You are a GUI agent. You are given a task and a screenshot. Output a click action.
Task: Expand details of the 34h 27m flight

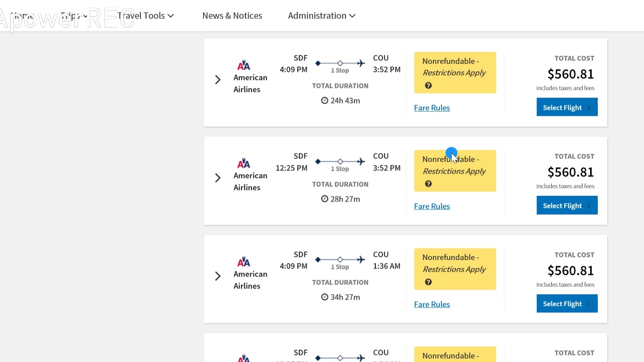pyautogui.click(x=218, y=276)
